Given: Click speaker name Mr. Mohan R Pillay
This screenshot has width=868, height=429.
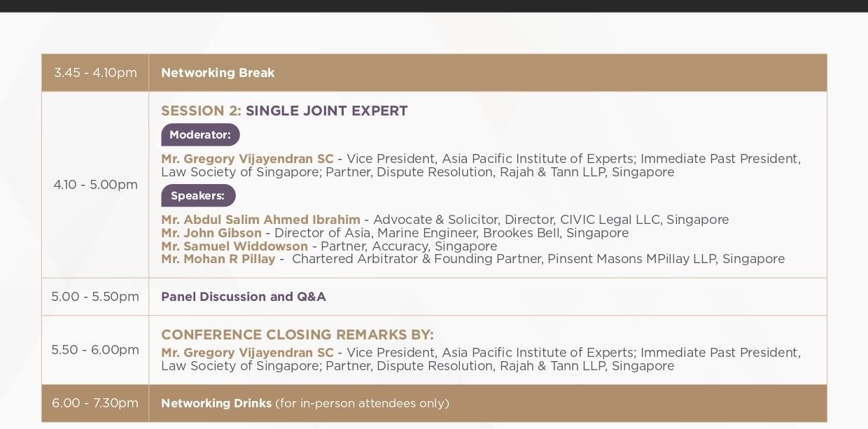Looking at the screenshot, I should coord(218,259).
